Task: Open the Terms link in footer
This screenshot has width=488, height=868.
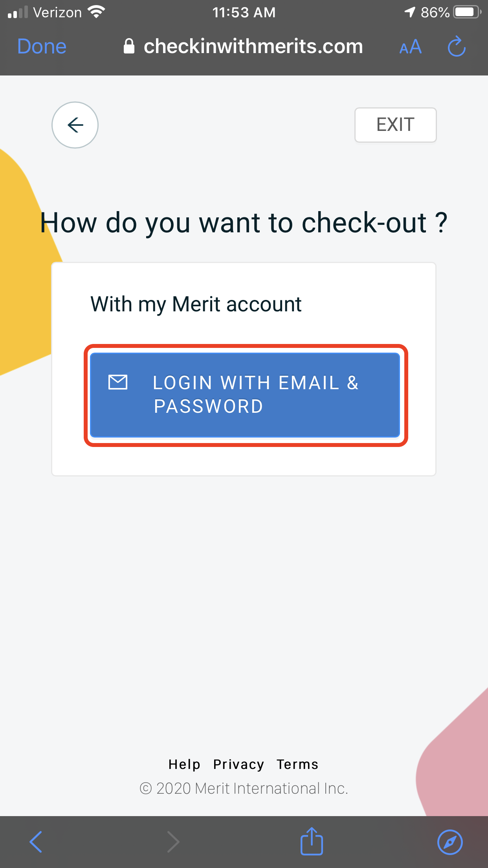Action: [x=297, y=764]
